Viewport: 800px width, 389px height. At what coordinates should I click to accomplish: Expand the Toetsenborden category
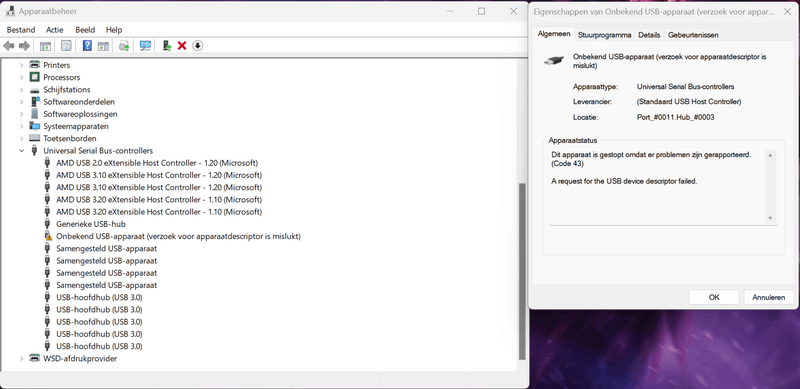tap(21, 138)
